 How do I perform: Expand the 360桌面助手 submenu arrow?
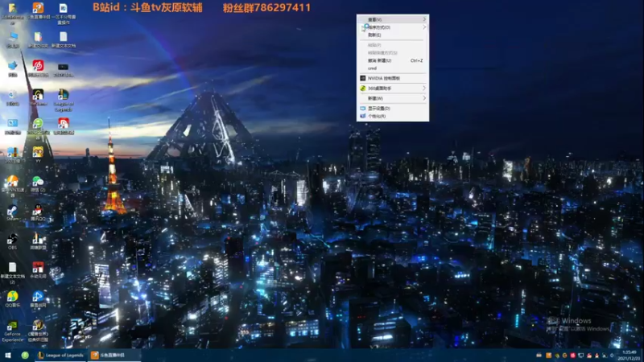point(424,88)
